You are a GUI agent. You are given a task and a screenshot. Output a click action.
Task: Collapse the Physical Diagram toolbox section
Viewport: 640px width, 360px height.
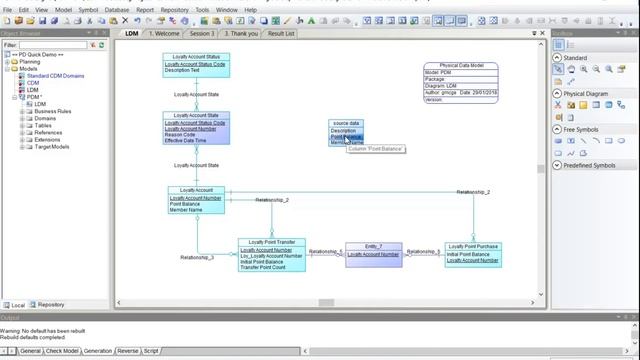click(x=557, y=94)
